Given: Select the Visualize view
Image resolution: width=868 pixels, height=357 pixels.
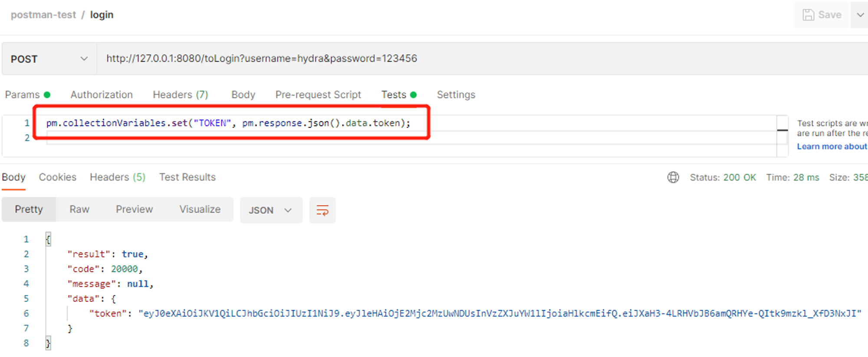Looking at the screenshot, I should tap(200, 210).
